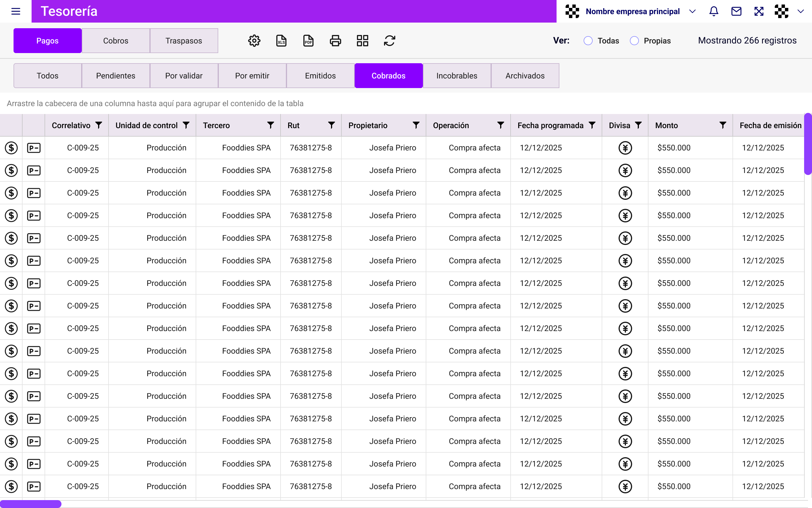Export table to XLS file
812x508 pixels.
281,41
